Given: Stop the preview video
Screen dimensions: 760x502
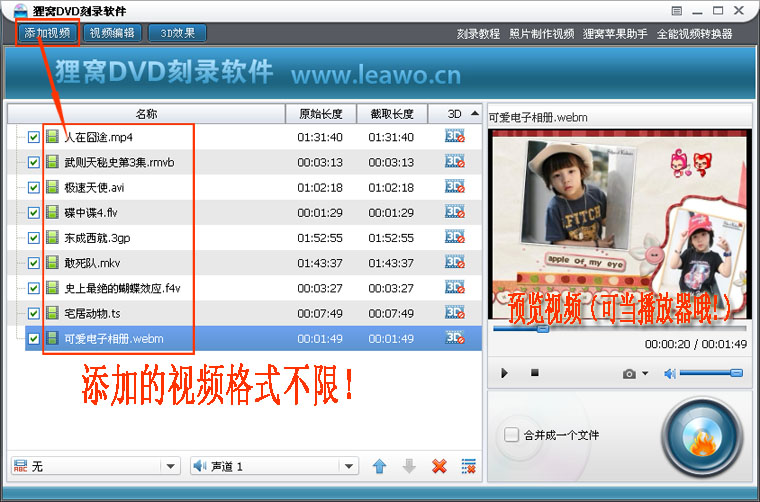Looking at the screenshot, I should [535, 373].
